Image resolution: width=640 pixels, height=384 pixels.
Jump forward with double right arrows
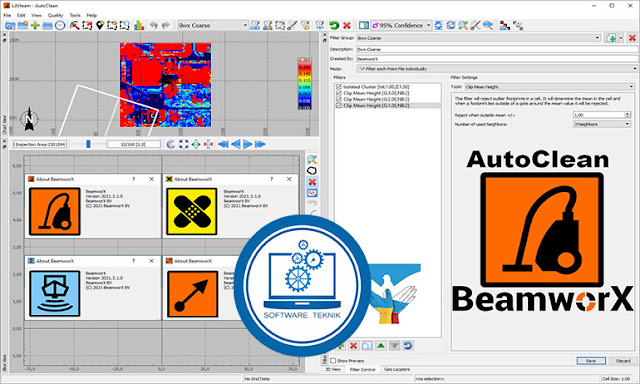(260, 144)
